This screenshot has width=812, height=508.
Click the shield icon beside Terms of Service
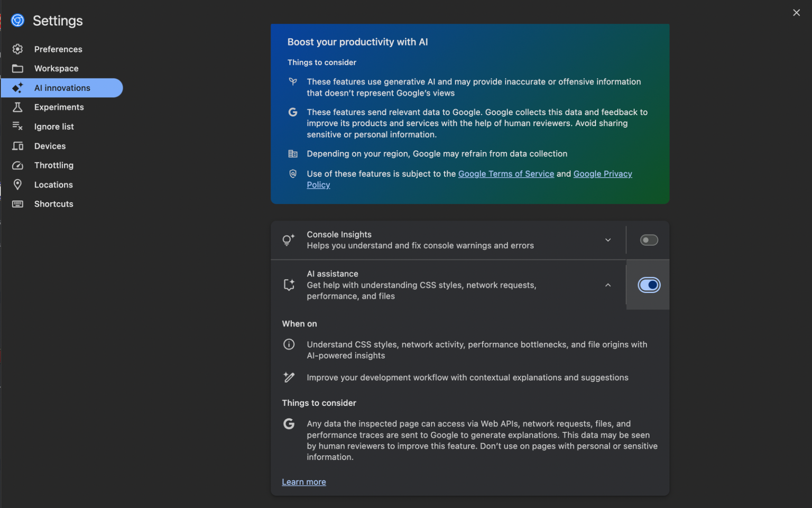(x=293, y=174)
